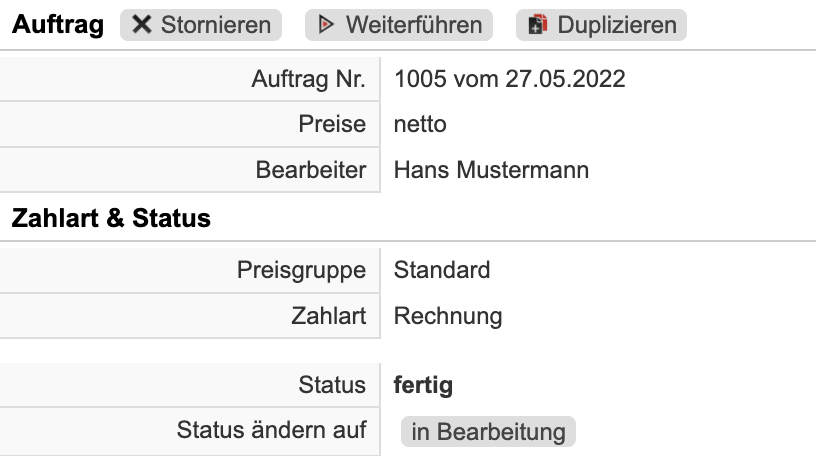816x456 pixels.
Task: Click the Bearbeiter label
Action: 310,170
